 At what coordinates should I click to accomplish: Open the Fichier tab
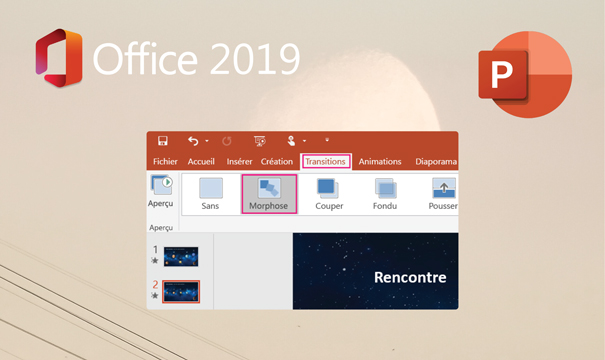tap(165, 162)
